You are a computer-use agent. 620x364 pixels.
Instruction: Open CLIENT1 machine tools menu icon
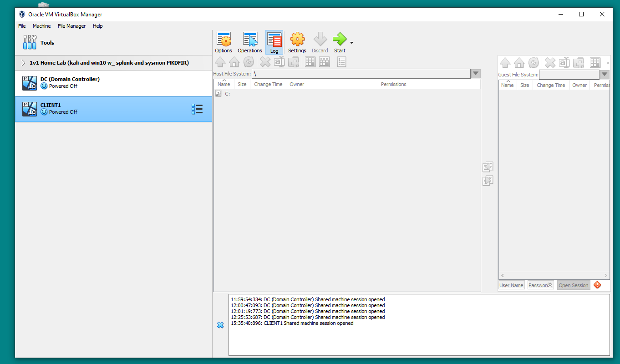[x=197, y=109]
